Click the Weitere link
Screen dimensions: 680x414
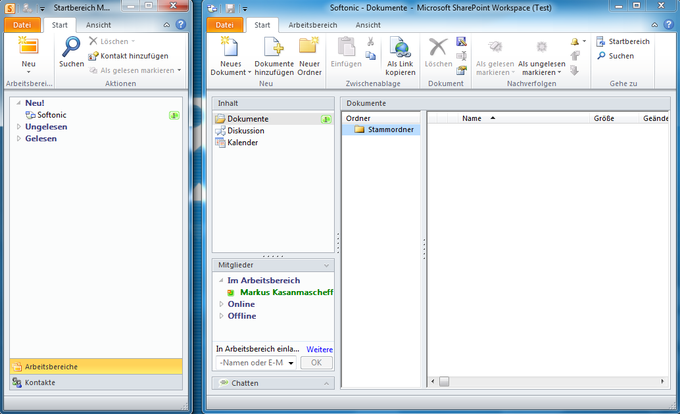pos(320,349)
